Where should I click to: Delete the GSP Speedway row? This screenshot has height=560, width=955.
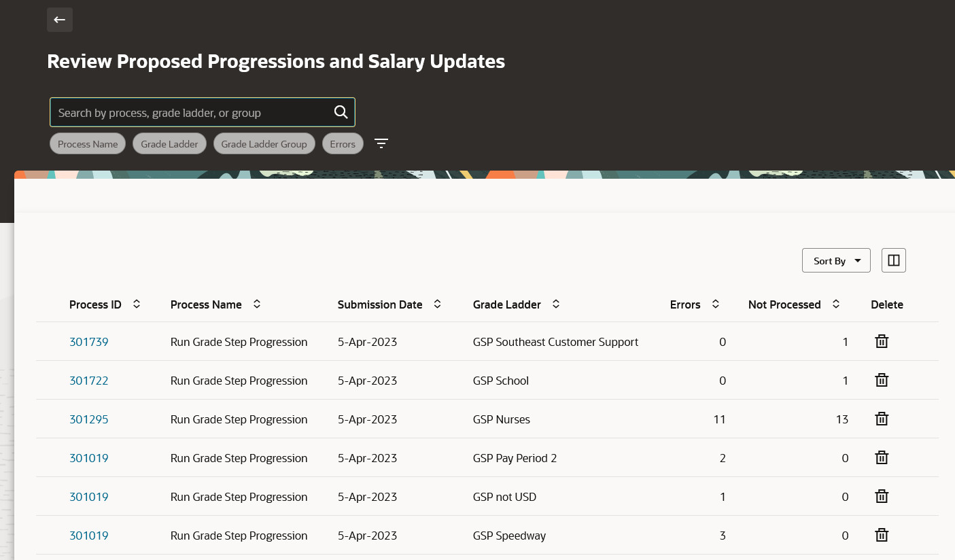pyautogui.click(x=882, y=535)
